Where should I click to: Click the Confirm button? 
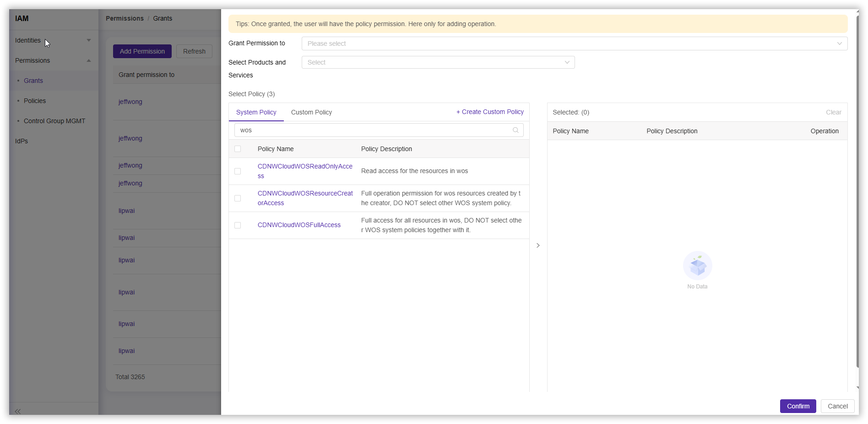797,406
